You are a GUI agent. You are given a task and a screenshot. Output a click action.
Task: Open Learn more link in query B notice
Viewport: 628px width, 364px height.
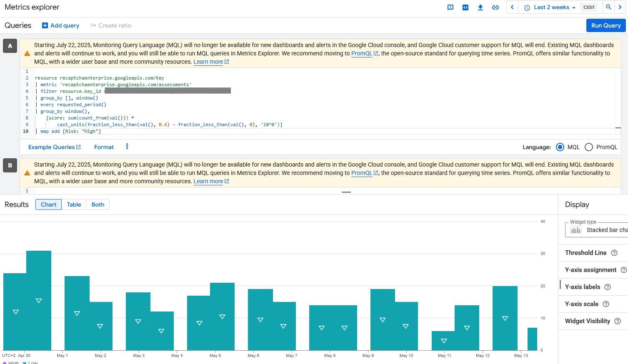point(211,181)
